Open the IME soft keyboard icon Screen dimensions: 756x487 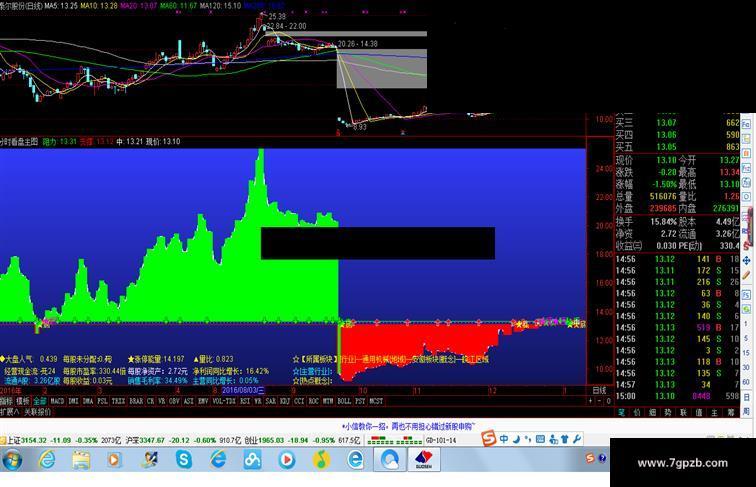point(540,439)
